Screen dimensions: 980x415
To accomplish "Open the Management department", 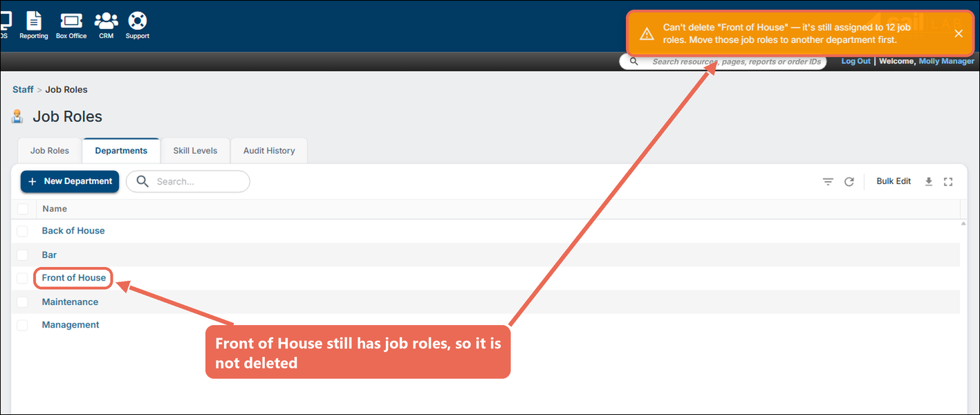I will (71, 325).
